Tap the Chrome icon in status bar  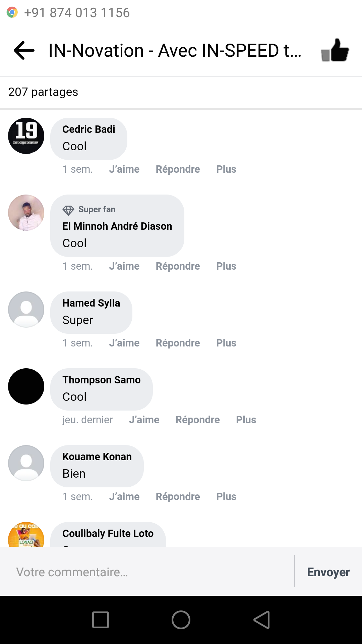click(x=12, y=12)
